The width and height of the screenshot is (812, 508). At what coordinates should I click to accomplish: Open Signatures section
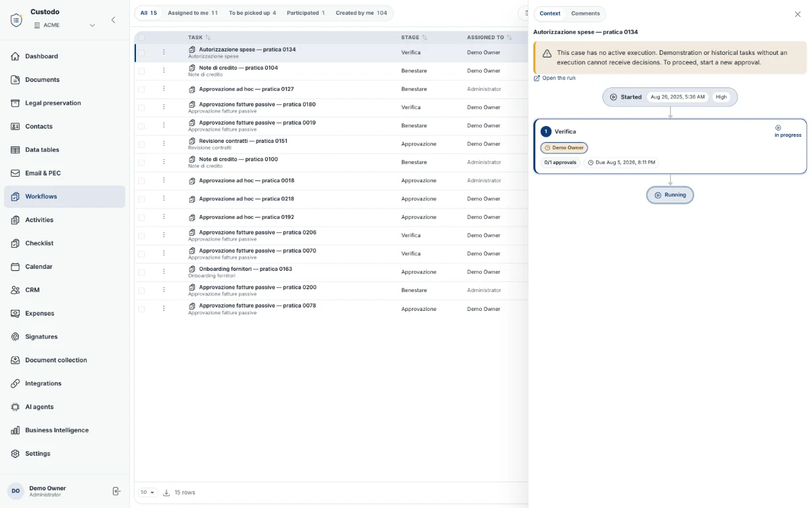pos(64,337)
